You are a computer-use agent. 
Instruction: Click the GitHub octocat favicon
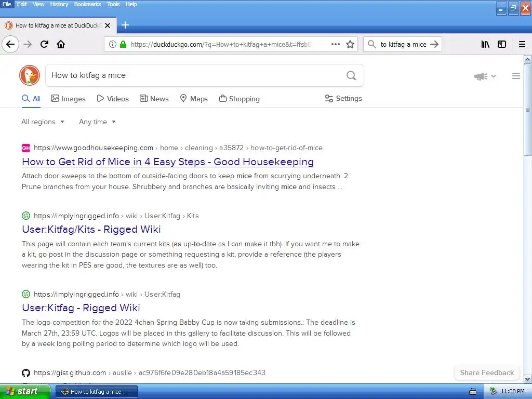click(x=26, y=373)
